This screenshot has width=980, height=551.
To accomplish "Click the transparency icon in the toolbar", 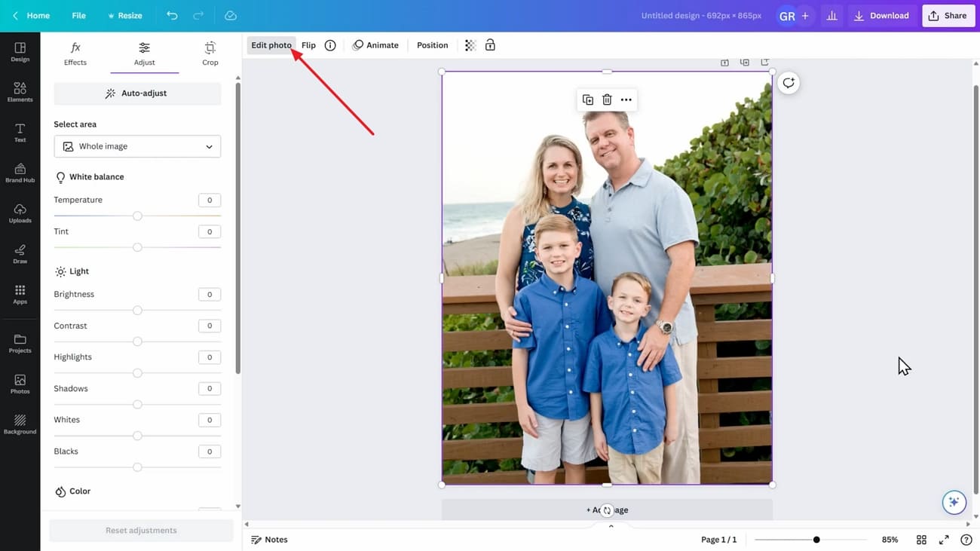I will point(470,45).
